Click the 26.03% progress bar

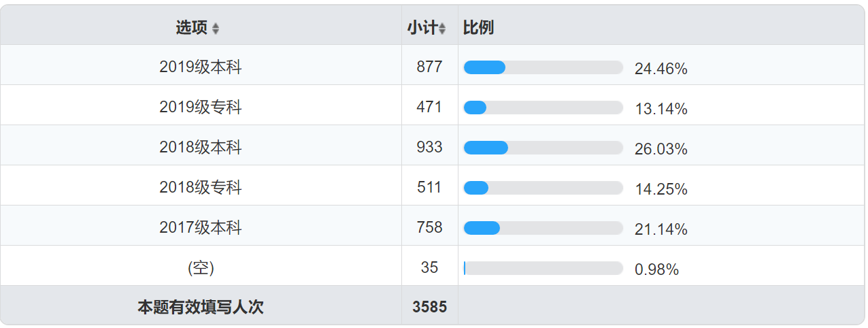click(543, 148)
